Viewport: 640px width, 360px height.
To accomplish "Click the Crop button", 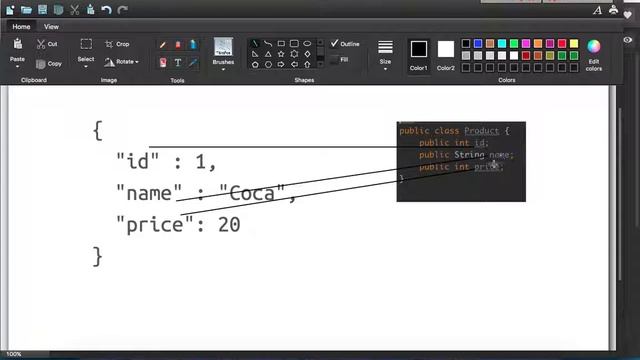I will (117, 44).
